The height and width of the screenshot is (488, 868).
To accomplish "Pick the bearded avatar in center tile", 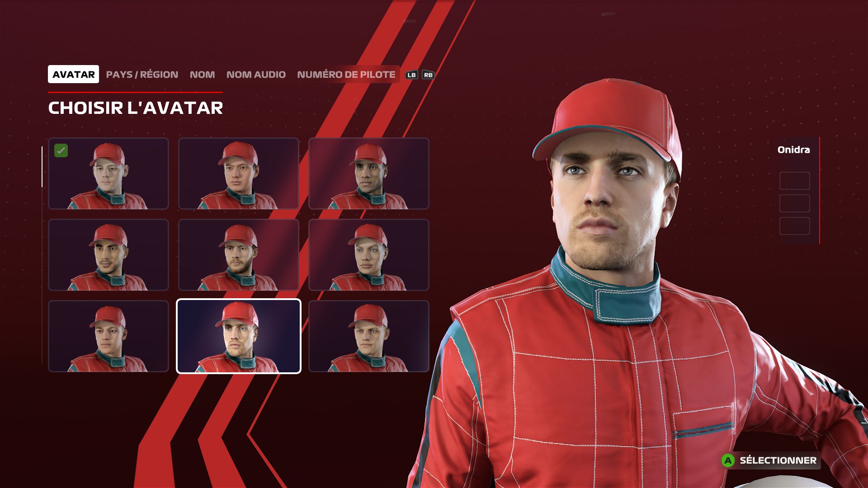I will coord(239,255).
